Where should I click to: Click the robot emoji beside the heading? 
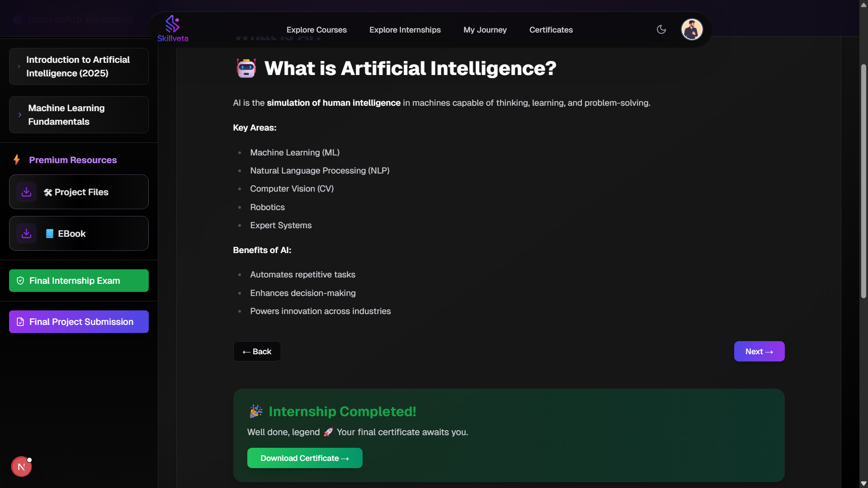(246, 69)
